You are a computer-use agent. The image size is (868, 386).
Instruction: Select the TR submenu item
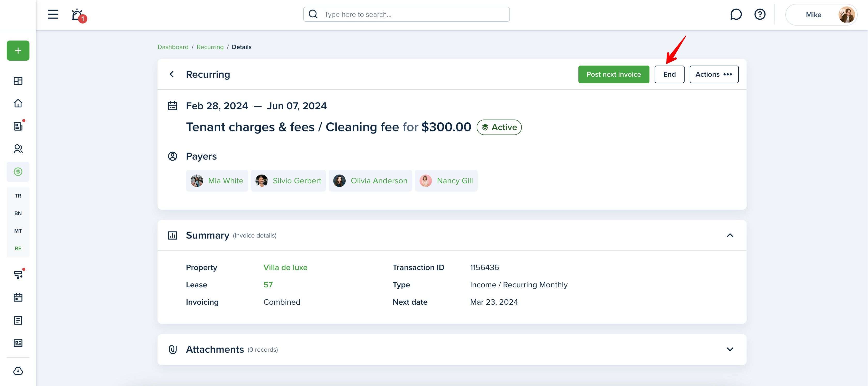pyautogui.click(x=18, y=196)
